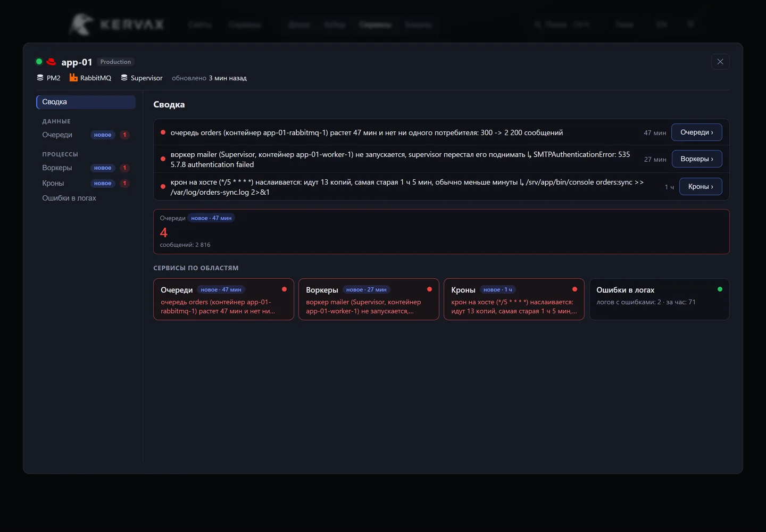Click the app-01 server title

(77, 62)
